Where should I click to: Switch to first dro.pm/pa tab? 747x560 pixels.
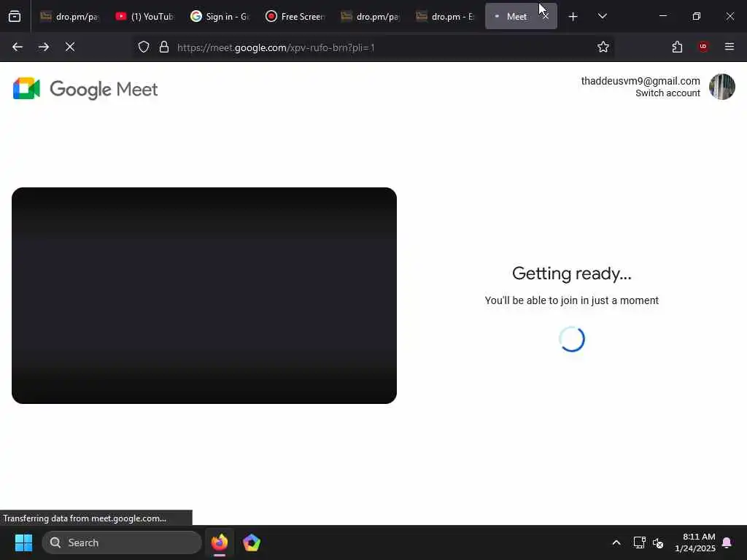tap(70, 17)
